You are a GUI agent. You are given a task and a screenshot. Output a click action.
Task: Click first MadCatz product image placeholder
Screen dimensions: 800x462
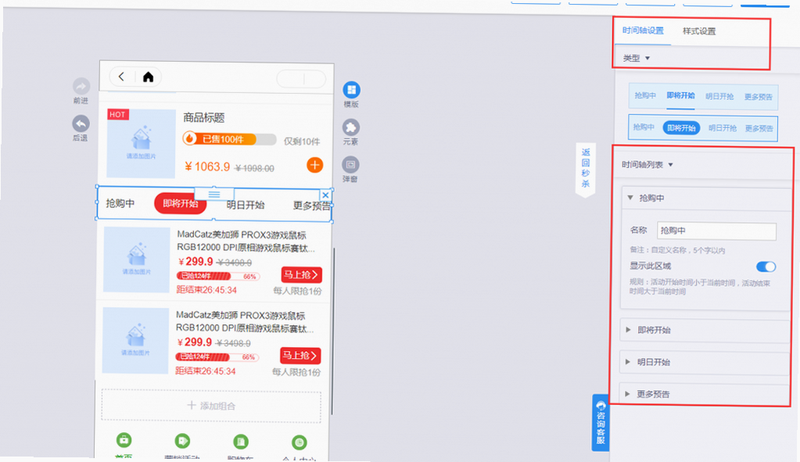point(137,260)
